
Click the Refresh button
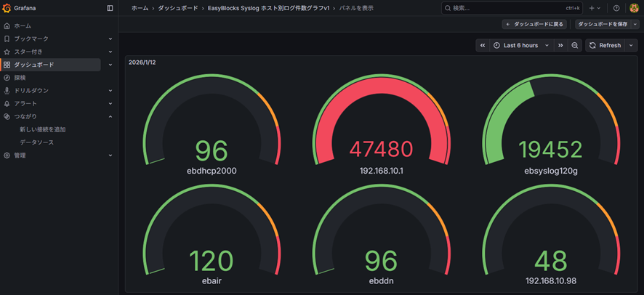point(605,45)
